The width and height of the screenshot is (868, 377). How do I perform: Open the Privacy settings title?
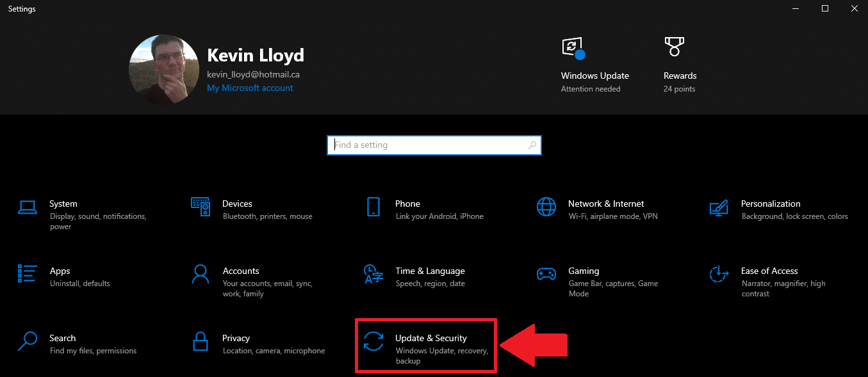pos(236,338)
